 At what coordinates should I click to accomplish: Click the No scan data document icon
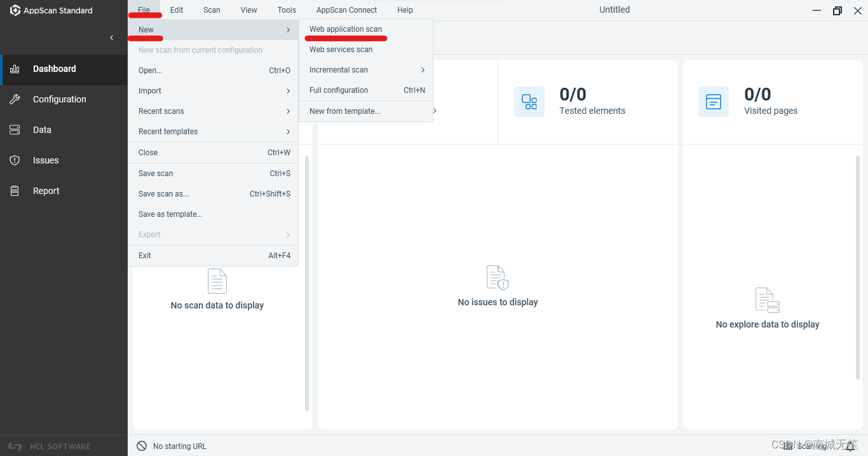[x=217, y=281]
